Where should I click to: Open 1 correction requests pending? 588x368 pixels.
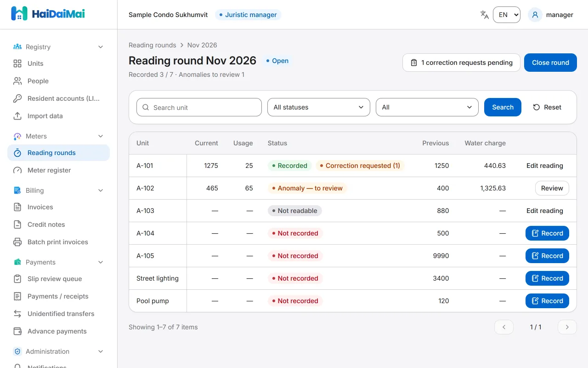point(461,63)
